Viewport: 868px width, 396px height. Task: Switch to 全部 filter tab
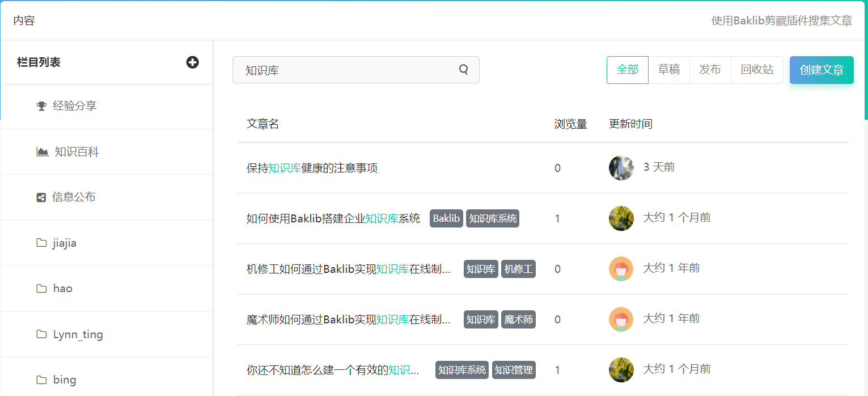click(628, 70)
